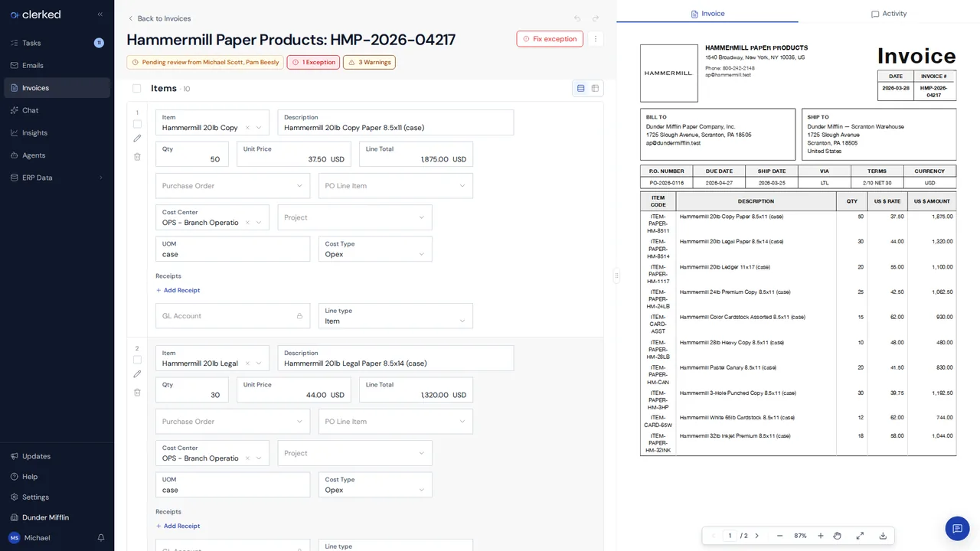Expand PDF viewer to fullscreen
980x551 pixels.
pos(860,536)
